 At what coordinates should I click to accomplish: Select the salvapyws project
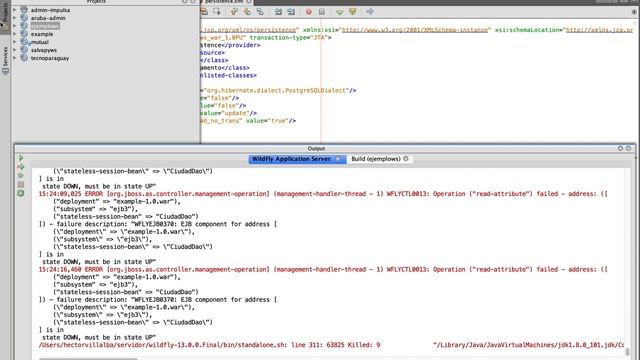[x=44, y=50]
